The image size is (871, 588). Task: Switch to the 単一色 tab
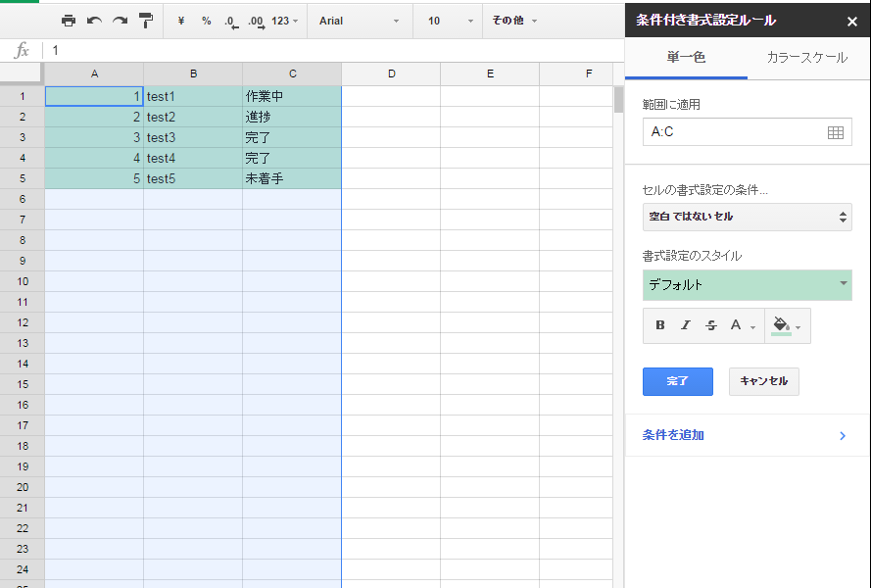(686, 57)
